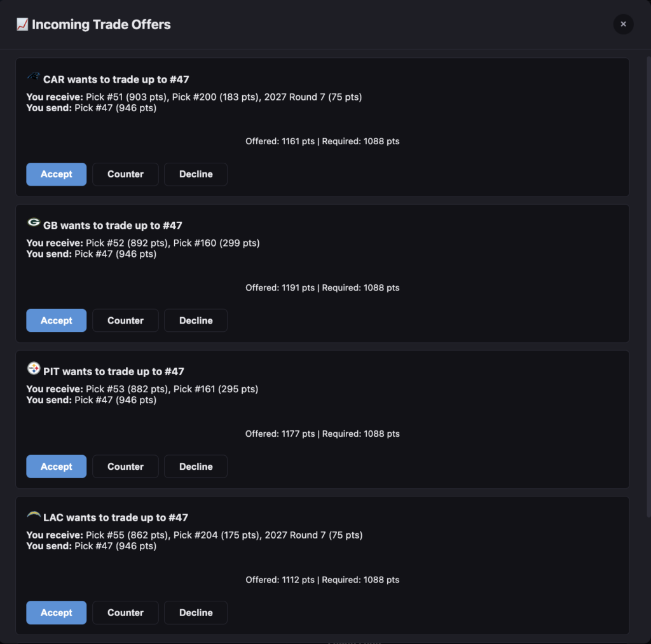This screenshot has height=644, width=651.
Task: Accept the GB trade offer
Action: (56, 320)
